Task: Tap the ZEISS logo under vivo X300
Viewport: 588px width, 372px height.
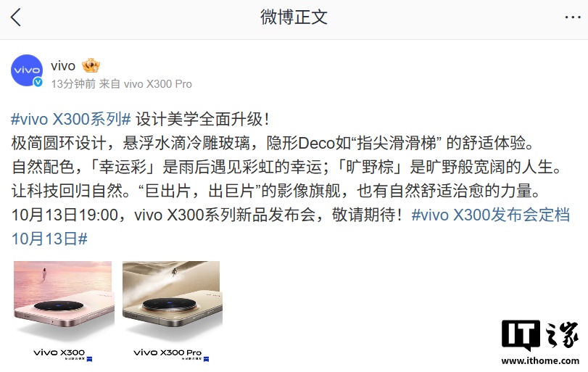Action: point(89,359)
